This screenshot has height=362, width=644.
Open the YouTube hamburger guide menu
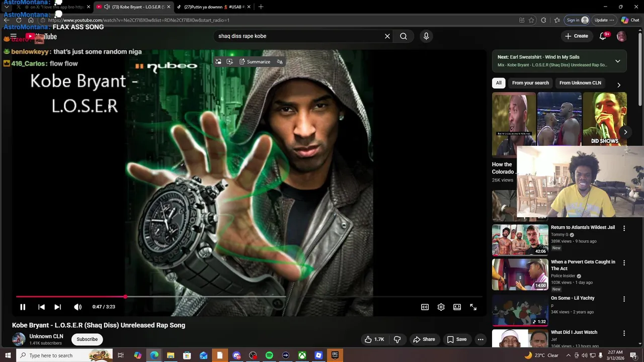14,36
